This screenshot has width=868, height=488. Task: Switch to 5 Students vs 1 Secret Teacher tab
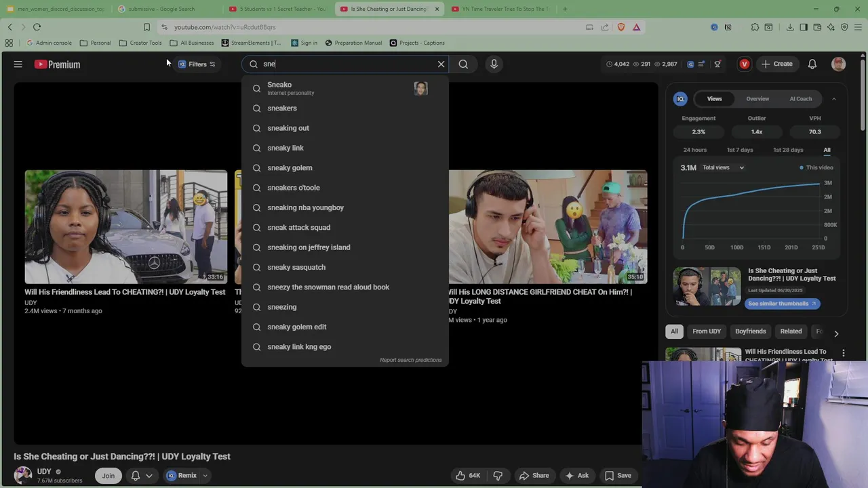point(278,9)
